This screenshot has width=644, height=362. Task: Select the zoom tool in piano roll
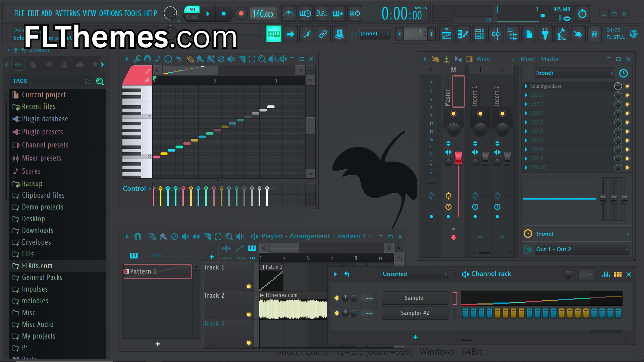pyautogui.click(x=262, y=59)
